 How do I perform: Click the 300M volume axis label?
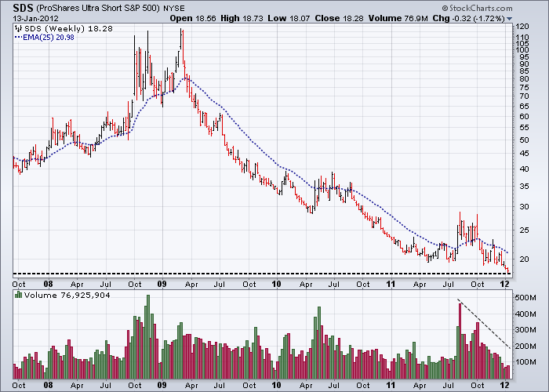tap(525, 330)
